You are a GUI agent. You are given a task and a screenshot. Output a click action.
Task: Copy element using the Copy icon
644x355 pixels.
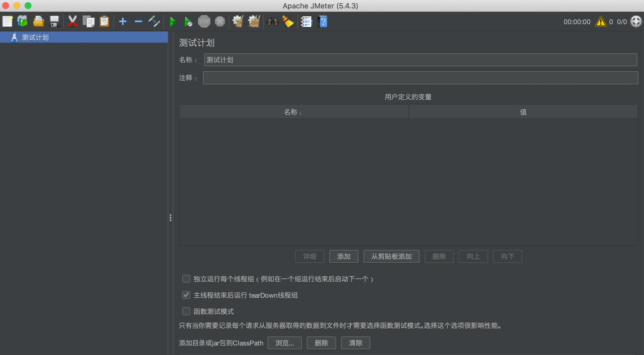pyautogui.click(x=89, y=22)
